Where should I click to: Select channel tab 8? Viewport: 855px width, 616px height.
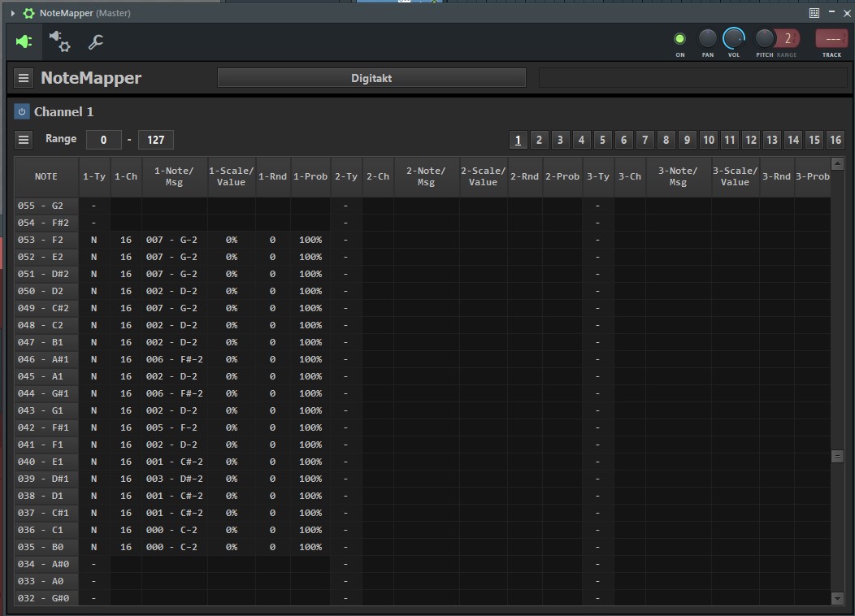point(666,140)
